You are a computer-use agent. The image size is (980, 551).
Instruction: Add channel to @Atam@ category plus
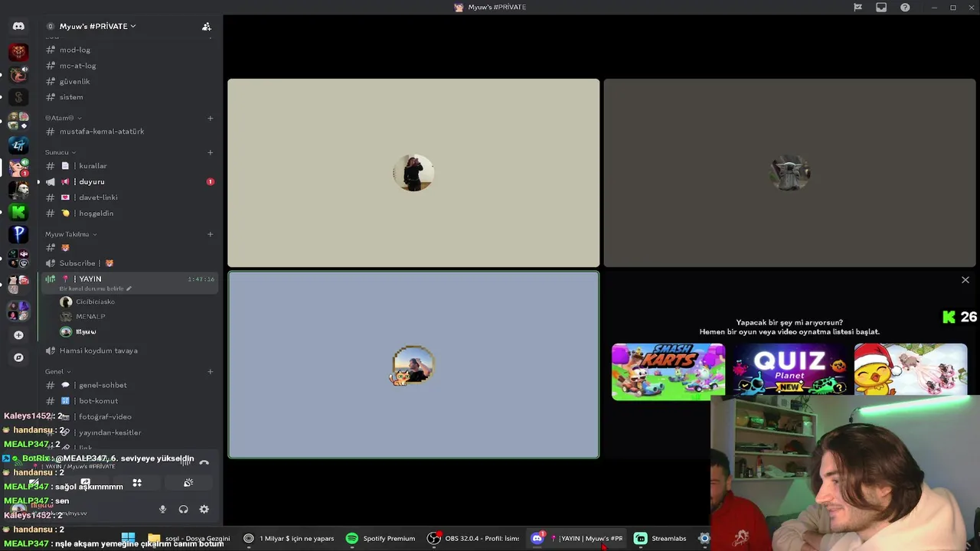point(210,118)
